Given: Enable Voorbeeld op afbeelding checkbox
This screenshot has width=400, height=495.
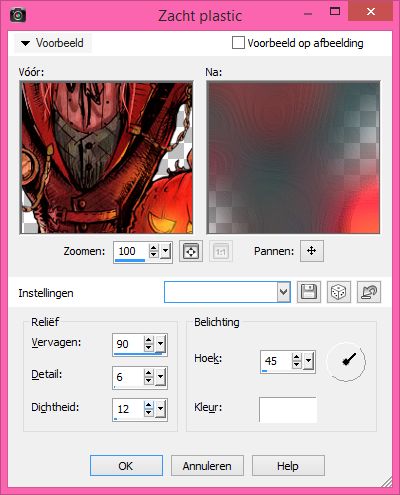Looking at the screenshot, I should coord(238,43).
